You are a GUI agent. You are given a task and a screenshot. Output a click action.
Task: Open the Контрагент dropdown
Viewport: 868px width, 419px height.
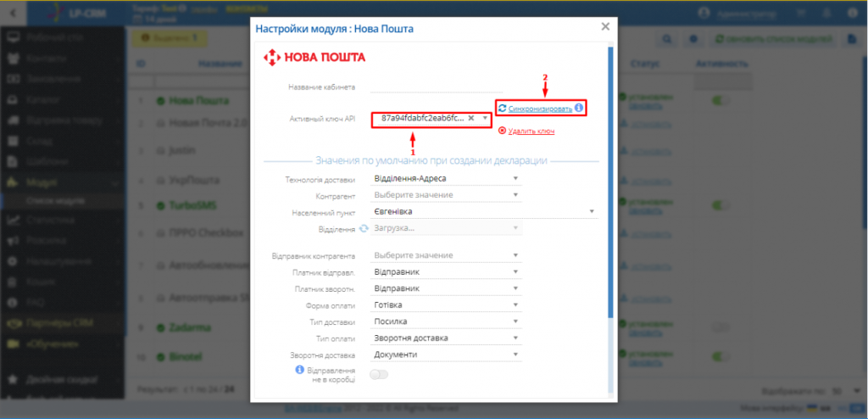tap(446, 195)
